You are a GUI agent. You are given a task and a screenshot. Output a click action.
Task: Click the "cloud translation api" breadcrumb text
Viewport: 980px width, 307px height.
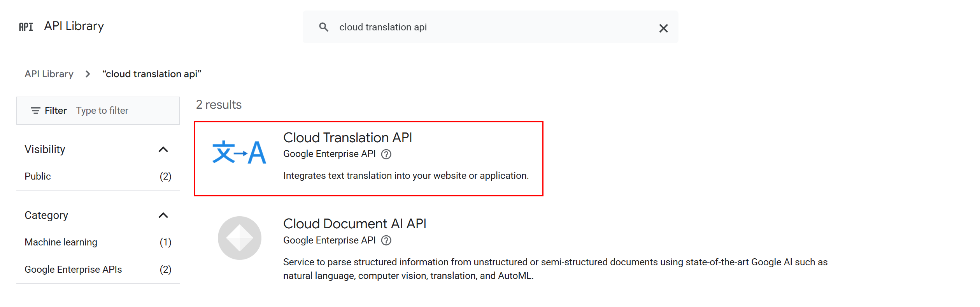(x=152, y=74)
